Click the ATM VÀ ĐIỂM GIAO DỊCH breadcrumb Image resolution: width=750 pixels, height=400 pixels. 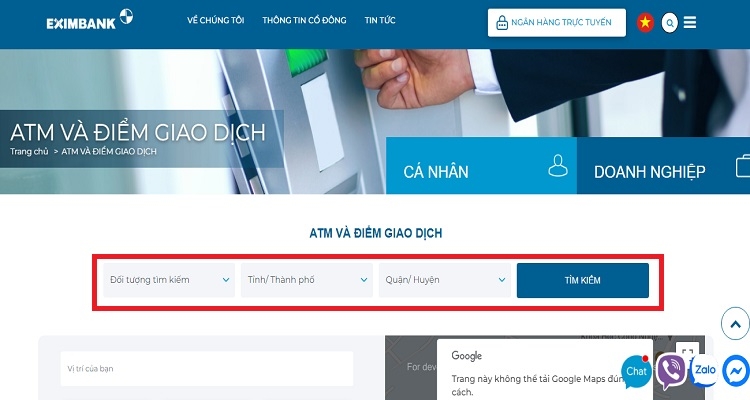[x=109, y=151]
